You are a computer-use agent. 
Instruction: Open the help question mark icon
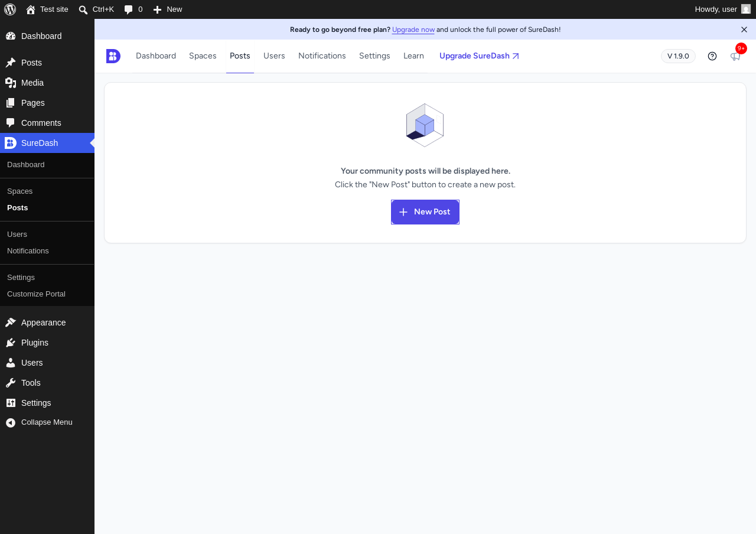point(712,56)
